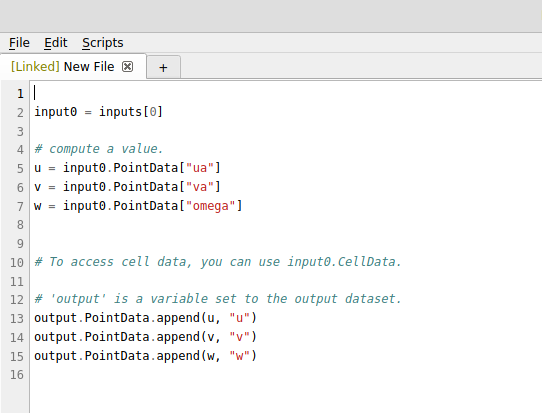This screenshot has width=542, height=413.
Task: Click line number 8 in gutter
Action: [20, 225]
